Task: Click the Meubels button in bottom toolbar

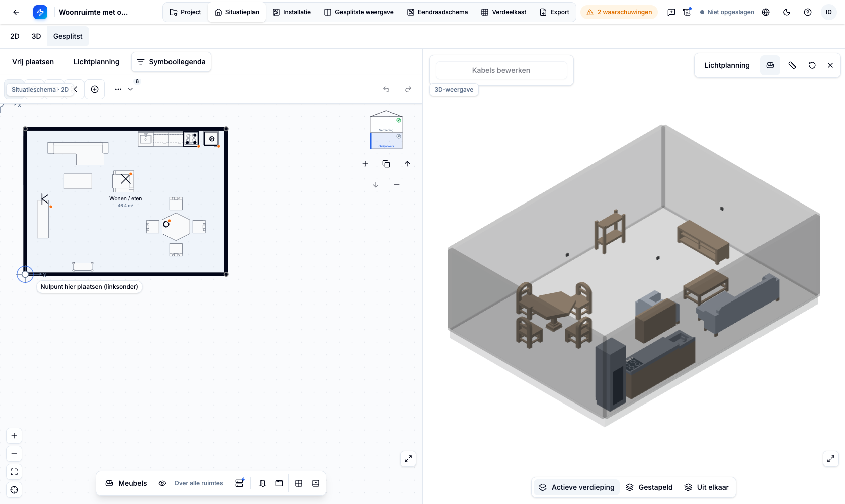Action: 126,483
